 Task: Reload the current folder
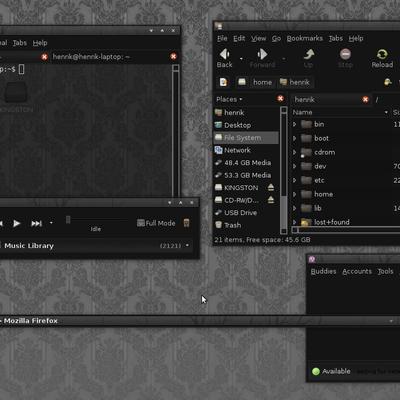382,58
